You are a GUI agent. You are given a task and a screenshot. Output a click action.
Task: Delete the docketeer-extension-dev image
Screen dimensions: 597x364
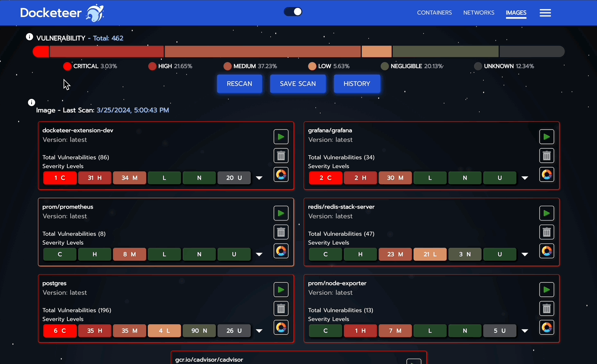pos(281,156)
